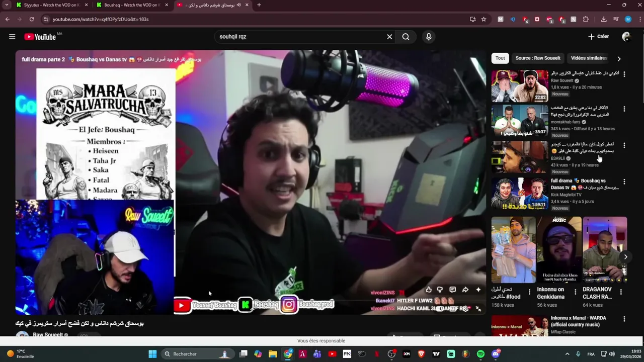Open options for Inkonnu on Genkidama short

[575, 292]
